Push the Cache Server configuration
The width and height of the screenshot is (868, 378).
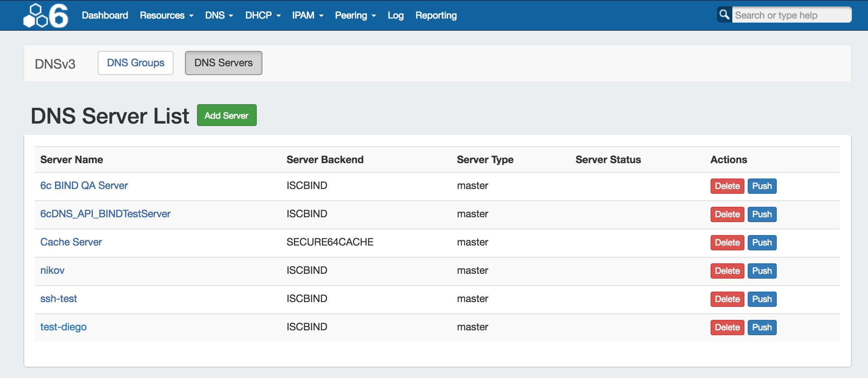762,243
